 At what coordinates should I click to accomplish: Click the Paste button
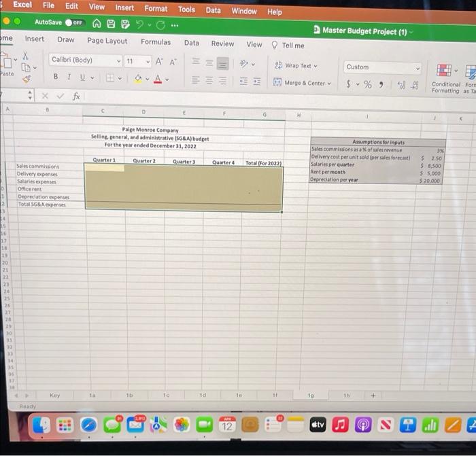click(7, 65)
